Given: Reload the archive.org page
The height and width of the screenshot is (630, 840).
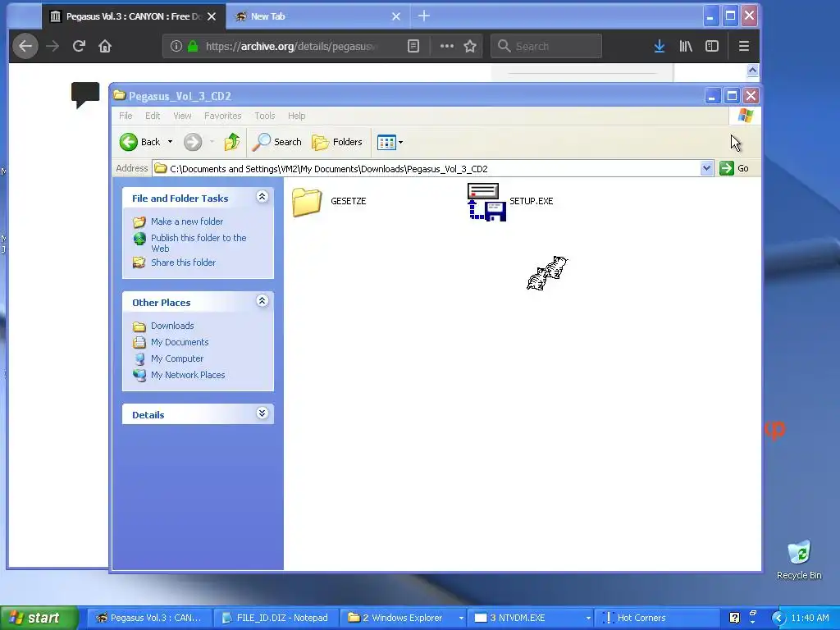Looking at the screenshot, I should pyautogui.click(x=79, y=46).
